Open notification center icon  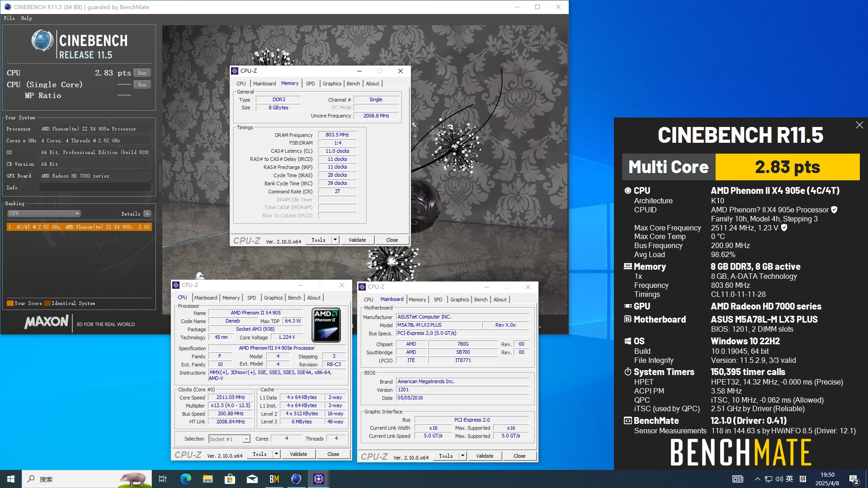point(854,479)
